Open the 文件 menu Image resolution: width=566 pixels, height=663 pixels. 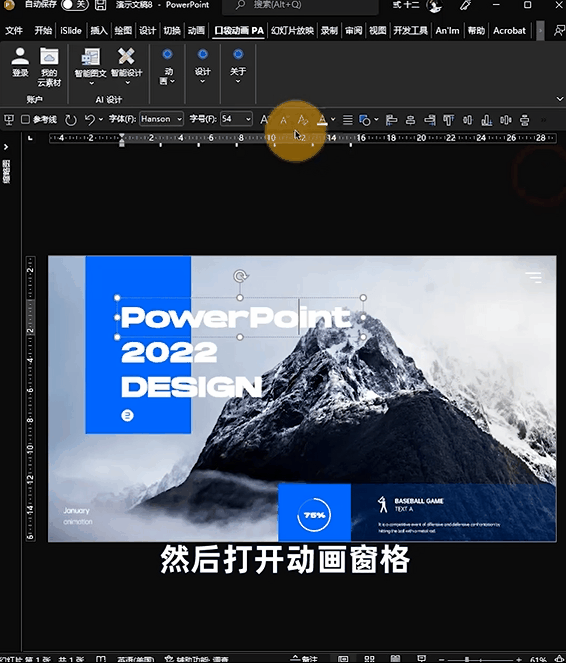pyautogui.click(x=14, y=30)
